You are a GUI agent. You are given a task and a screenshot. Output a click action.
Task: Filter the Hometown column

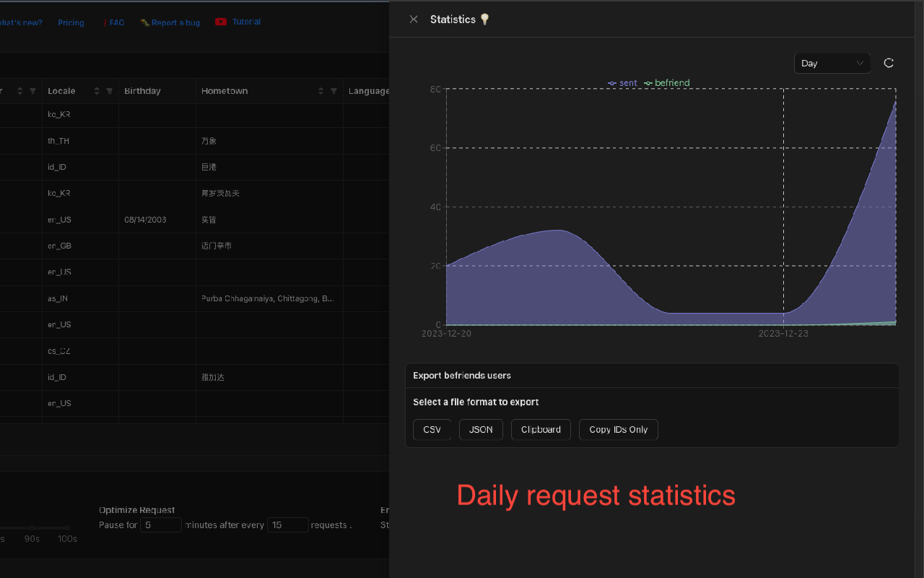click(x=334, y=91)
